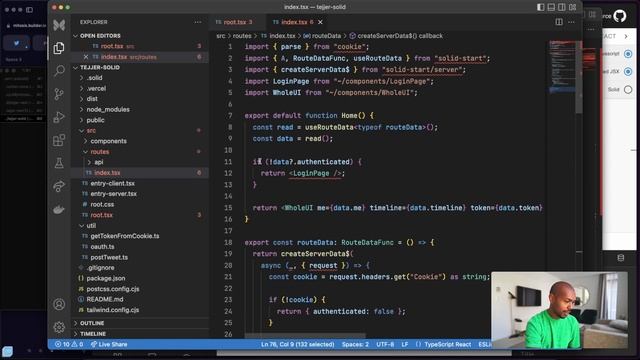Viewport: 640px width, 360px height.
Task: Click Live Share in status bar
Action: click(109, 344)
